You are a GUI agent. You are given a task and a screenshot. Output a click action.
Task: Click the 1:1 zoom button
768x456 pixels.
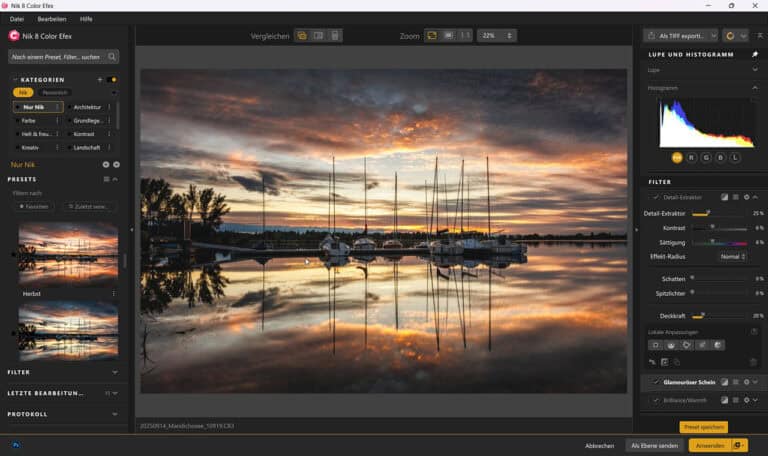(x=465, y=35)
